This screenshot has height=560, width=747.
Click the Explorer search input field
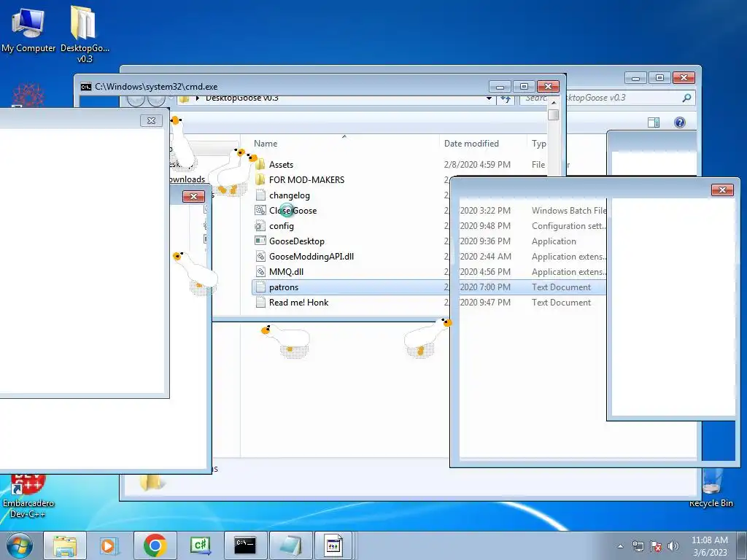[608, 98]
